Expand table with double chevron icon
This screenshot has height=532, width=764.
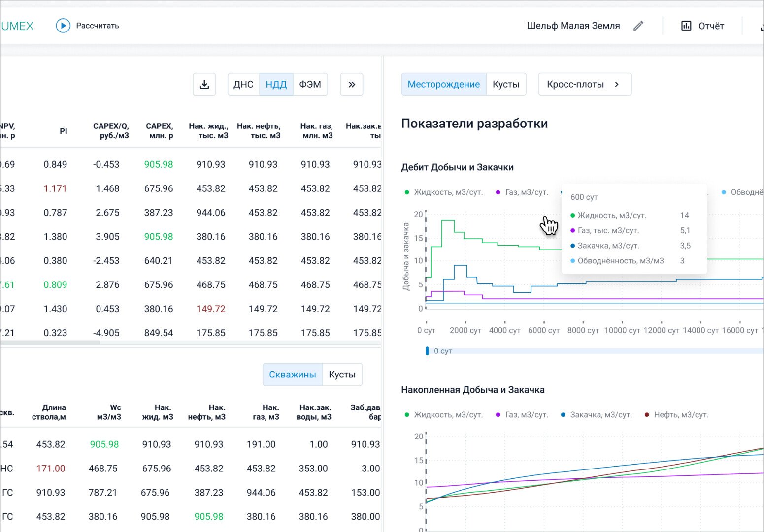(x=352, y=85)
